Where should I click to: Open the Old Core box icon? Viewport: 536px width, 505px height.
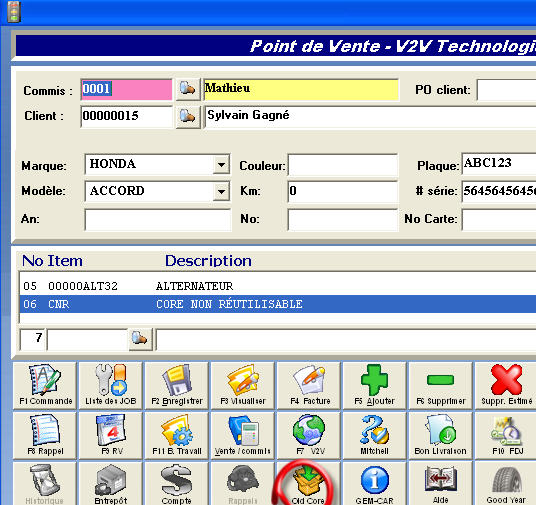(309, 483)
